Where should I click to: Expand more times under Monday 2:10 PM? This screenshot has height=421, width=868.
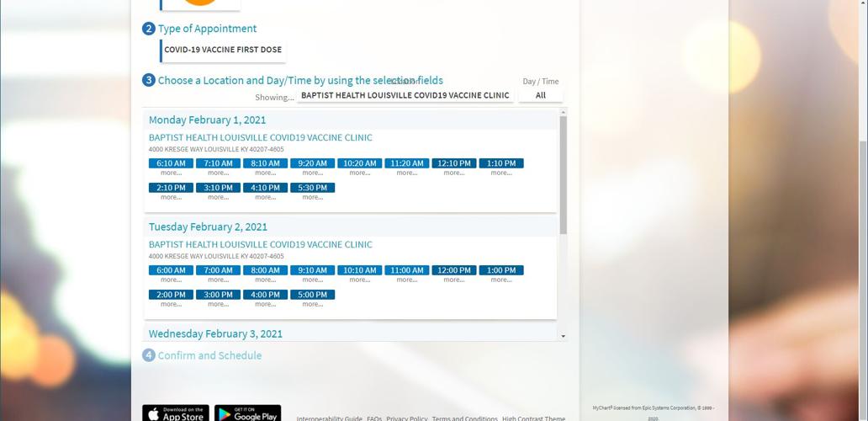coord(171,197)
